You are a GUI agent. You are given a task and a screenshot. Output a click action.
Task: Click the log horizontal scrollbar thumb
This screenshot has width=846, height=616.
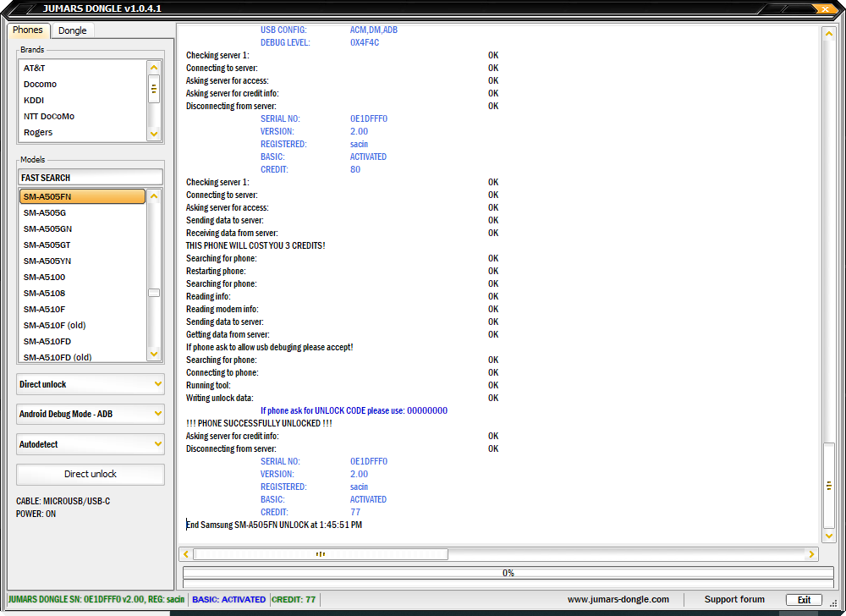tap(321, 554)
